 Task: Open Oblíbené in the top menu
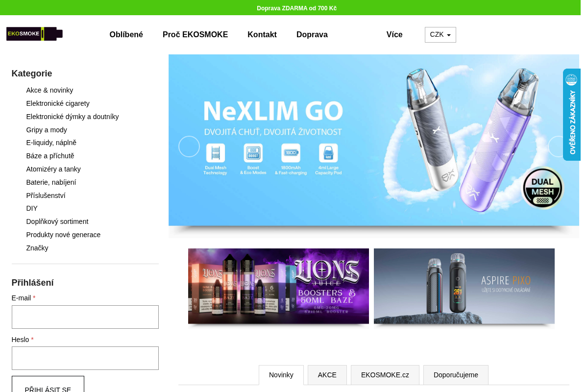[x=126, y=35]
